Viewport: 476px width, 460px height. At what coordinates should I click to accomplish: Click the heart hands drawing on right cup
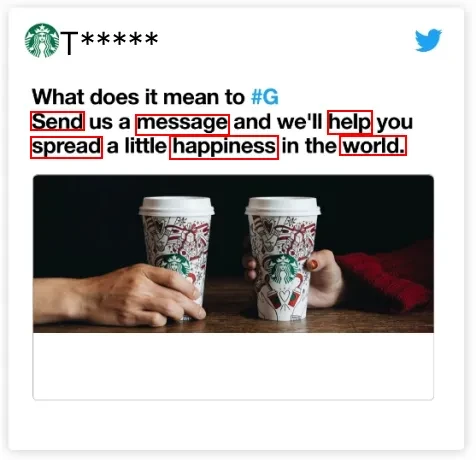tap(283, 297)
